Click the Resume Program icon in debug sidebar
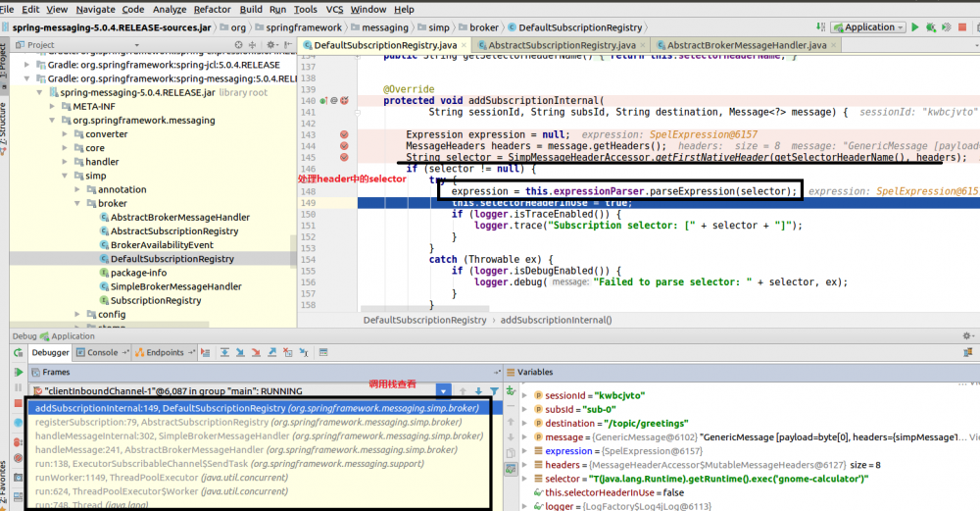This screenshot has width=980, height=511. [17, 373]
